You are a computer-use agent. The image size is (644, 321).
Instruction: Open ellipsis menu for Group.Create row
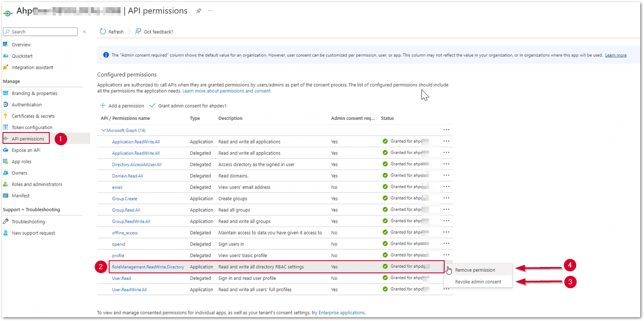(x=446, y=198)
